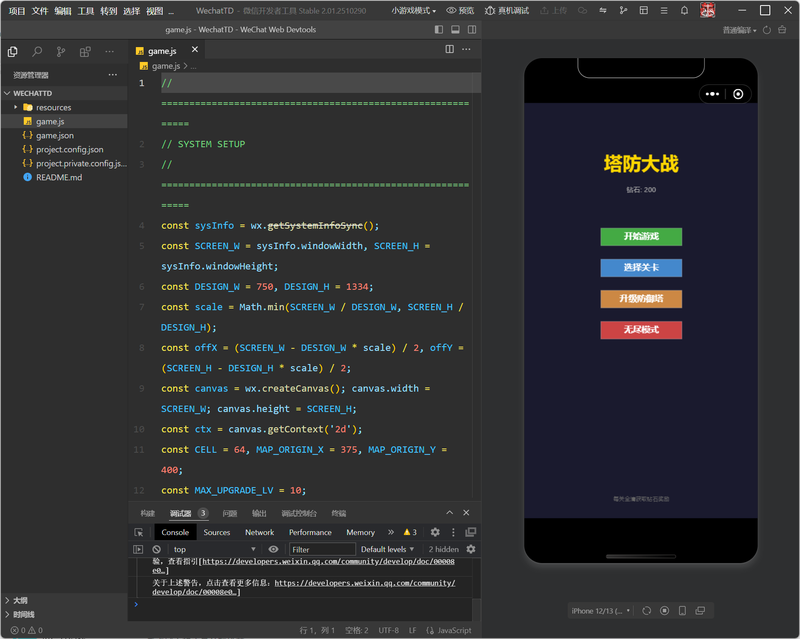This screenshot has height=639, width=800.
Task: Open editor more actions ellipsis
Action: pyautogui.click(x=466, y=49)
